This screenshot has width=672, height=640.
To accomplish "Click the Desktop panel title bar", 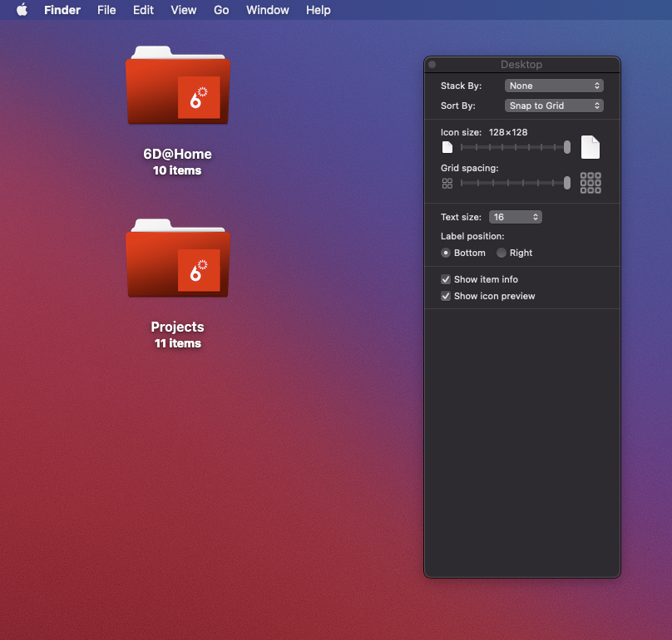I will 522,65.
